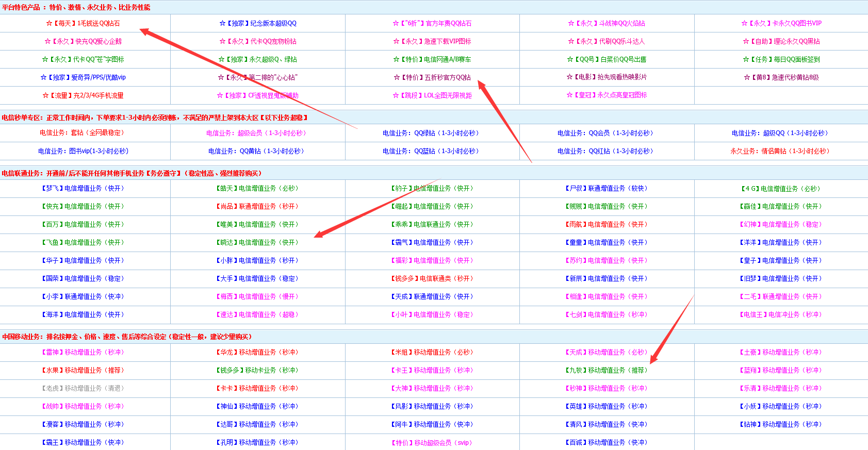
Task: Open 【雨航】电信增值业务 link
Action: 607,224
